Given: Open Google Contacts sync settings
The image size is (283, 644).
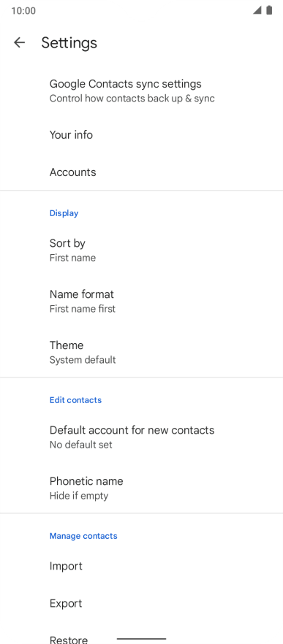Looking at the screenshot, I should [142, 91].
